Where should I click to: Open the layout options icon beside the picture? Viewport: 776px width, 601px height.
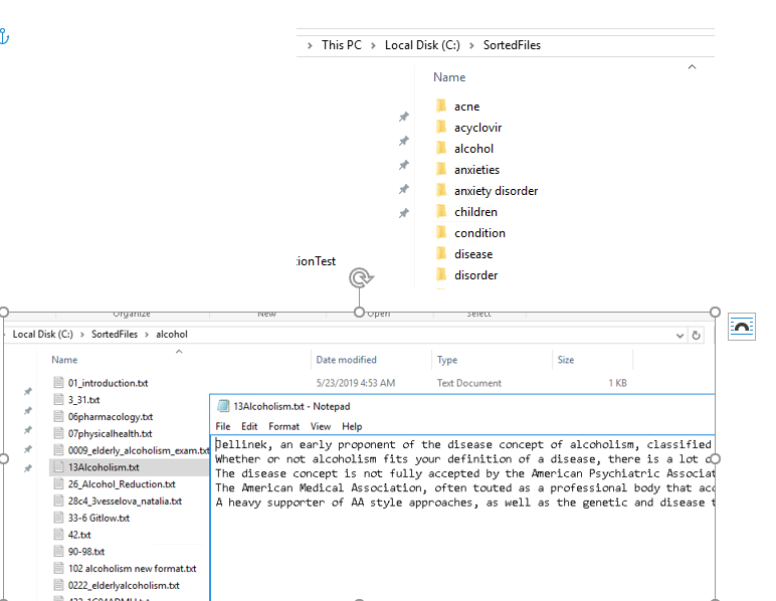(x=741, y=327)
